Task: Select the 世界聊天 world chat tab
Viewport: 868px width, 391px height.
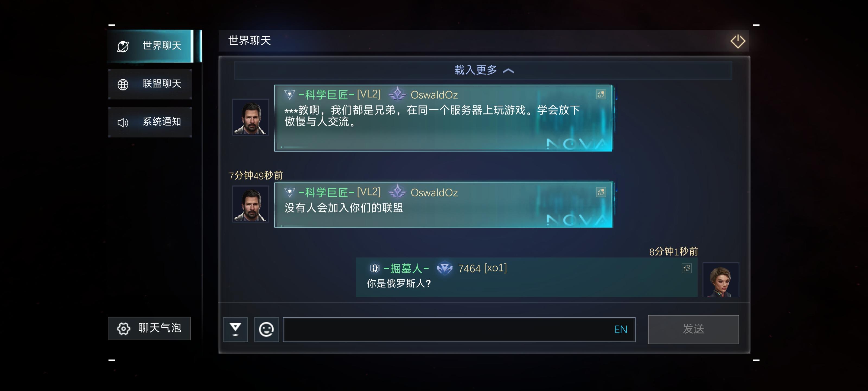Action: point(154,46)
